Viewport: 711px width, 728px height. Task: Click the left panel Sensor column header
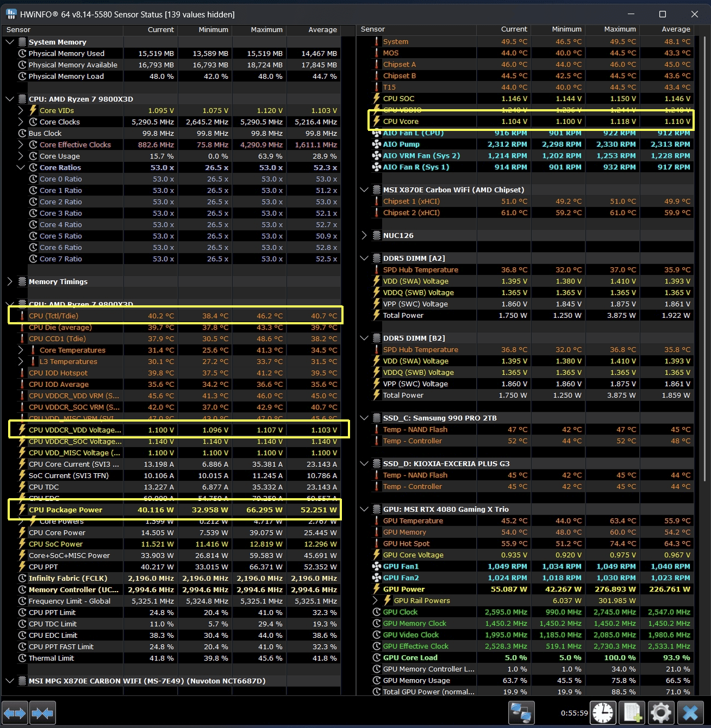point(63,30)
